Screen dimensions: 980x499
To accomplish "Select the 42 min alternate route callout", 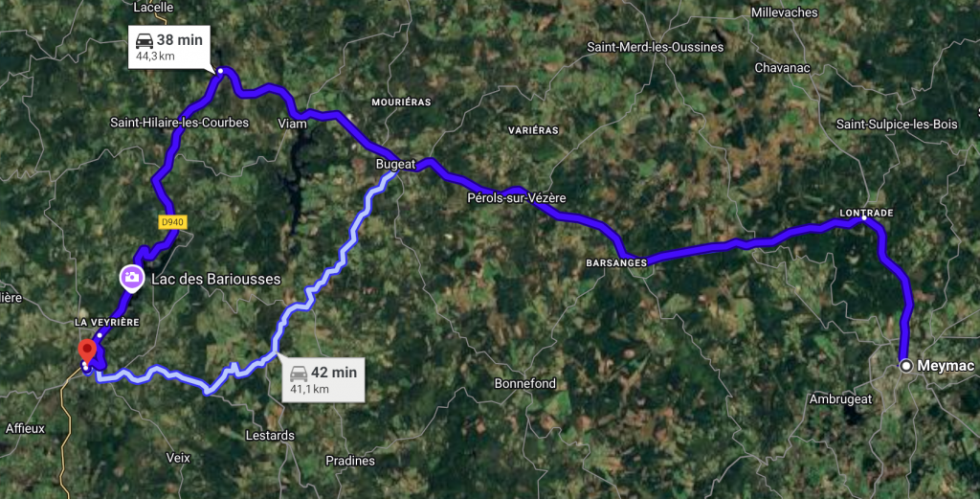I will pyautogui.click(x=323, y=379).
